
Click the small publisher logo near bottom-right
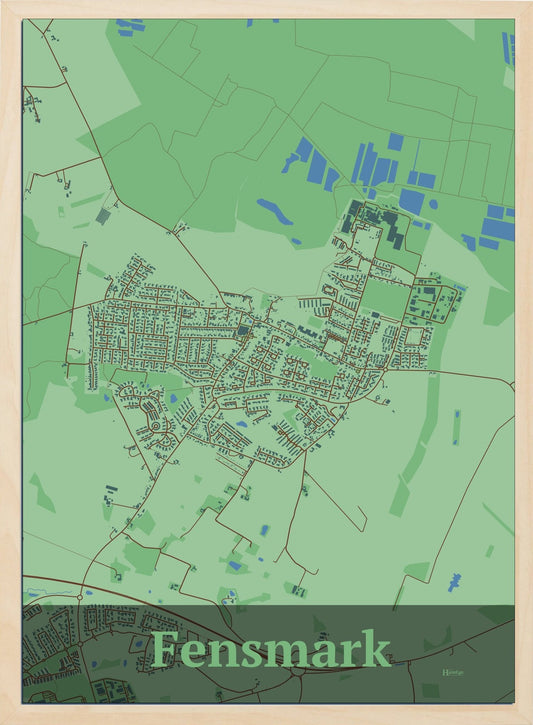(453, 672)
